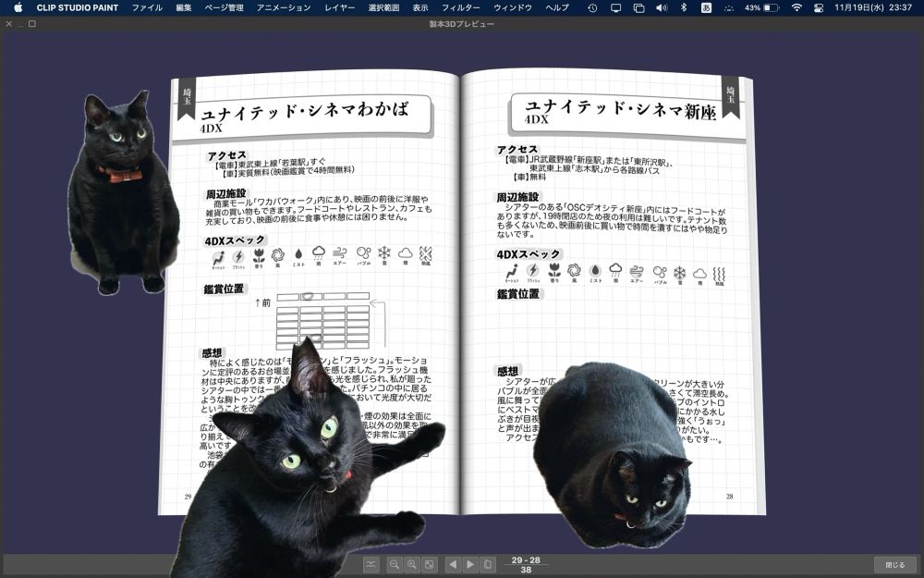The width and height of the screenshot is (924, 578).
Task: Zoom in the 3D book preview
Action: click(x=412, y=564)
